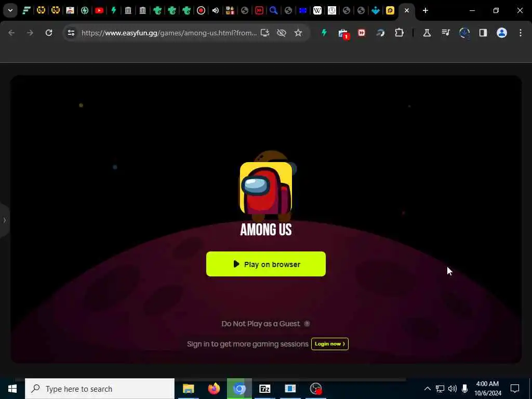Click the Among Us game icon
Screen dimensions: 532x399
click(265, 188)
